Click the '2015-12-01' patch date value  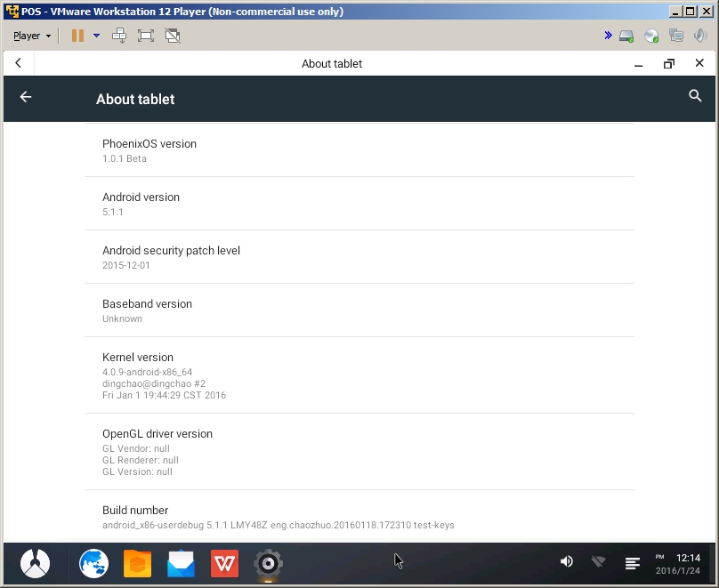pyautogui.click(x=126, y=265)
